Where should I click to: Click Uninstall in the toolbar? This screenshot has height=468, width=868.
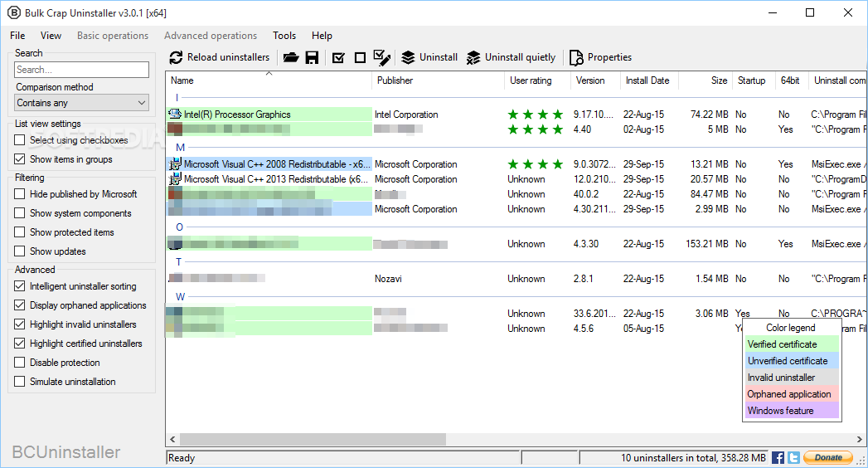(x=429, y=57)
